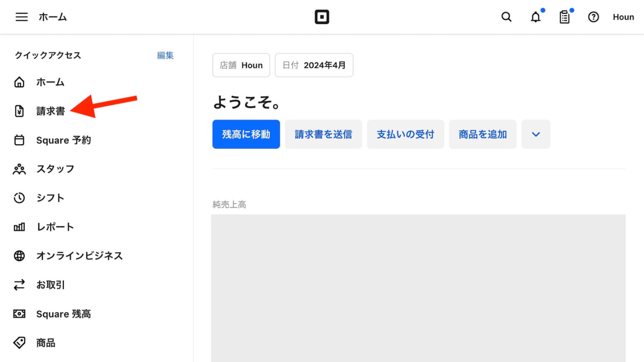Open スタッフ from the quick access sidebar
Viewport: 644px width, 362px height.
tap(56, 169)
